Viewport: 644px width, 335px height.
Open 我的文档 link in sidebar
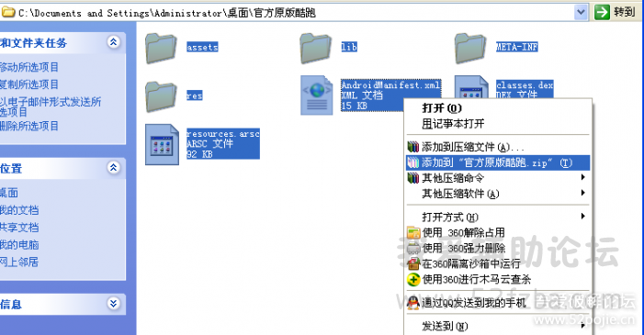(19, 210)
